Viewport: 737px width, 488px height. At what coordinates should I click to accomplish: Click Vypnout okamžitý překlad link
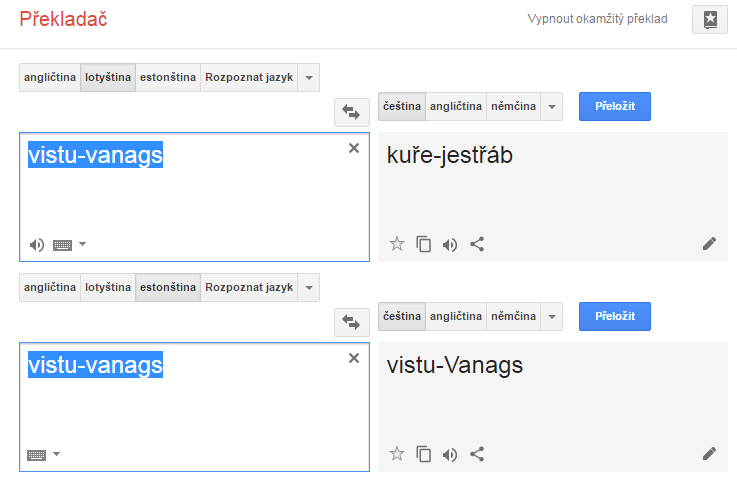pos(597,19)
